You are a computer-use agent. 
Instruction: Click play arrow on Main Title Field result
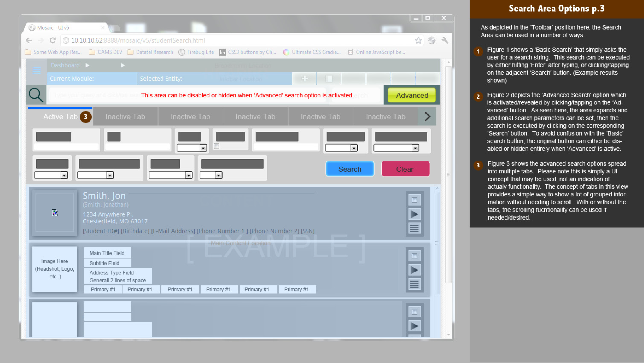coord(414,270)
